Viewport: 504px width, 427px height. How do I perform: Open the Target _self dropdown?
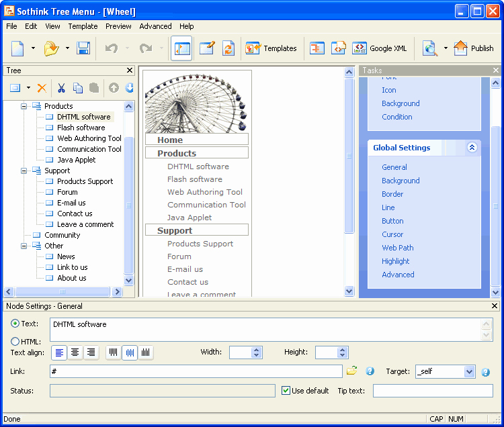(469, 371)
